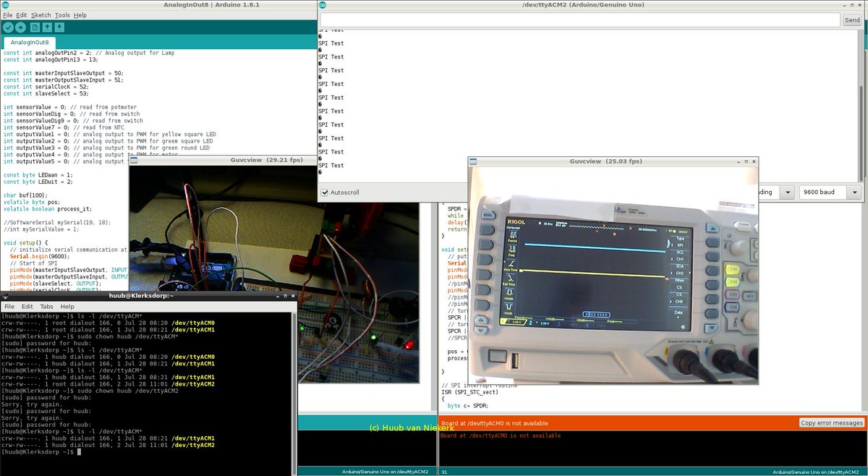Screen dimensions: 868x476
Task: Open the terminal Help menu
Action: click(67, 307)
